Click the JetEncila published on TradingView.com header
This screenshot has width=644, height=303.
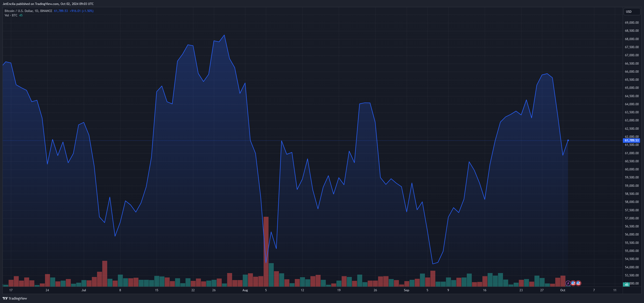(48, 4)
